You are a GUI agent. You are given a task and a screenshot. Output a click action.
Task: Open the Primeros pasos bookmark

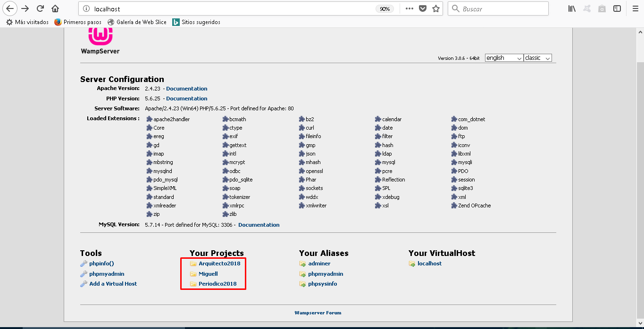pyautogui.click(x=78, y=22)
